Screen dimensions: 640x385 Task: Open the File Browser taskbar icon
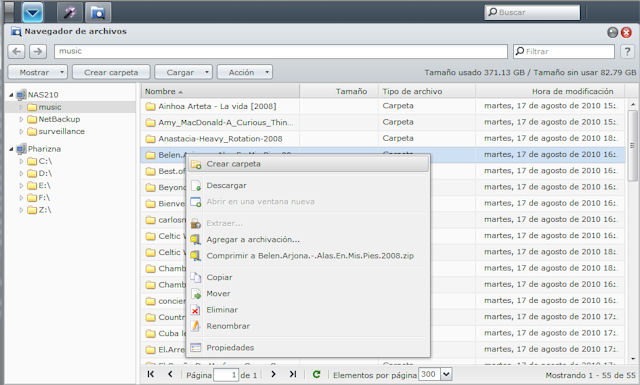pos(98,12)
